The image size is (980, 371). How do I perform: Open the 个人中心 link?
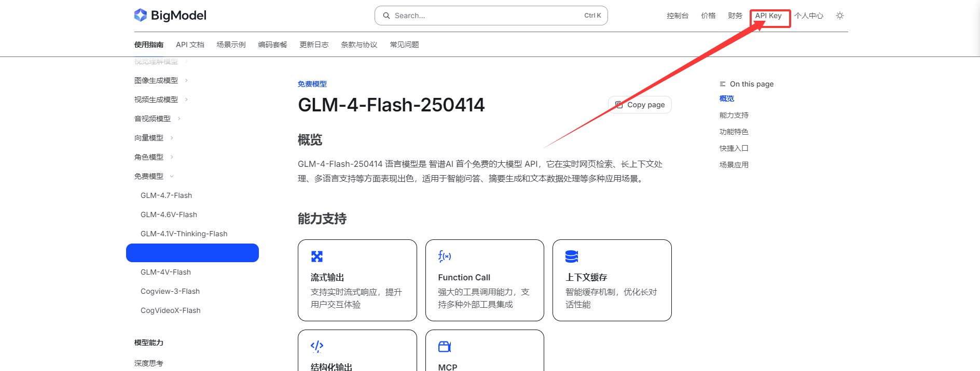(x=809, y=16)
